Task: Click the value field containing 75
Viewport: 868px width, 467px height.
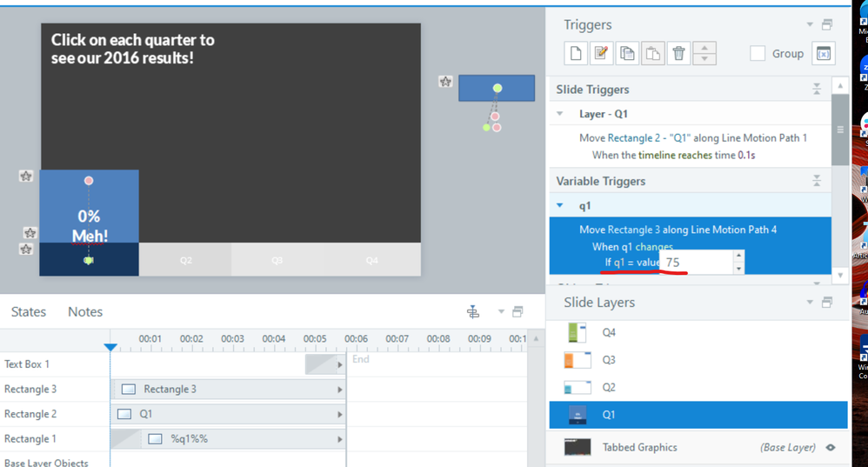Action: 697,263
